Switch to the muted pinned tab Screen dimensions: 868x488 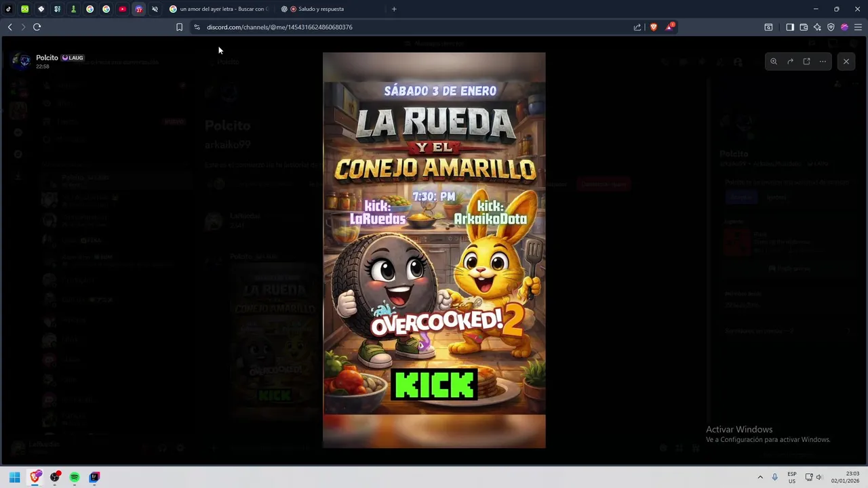(x=155, y=9)
